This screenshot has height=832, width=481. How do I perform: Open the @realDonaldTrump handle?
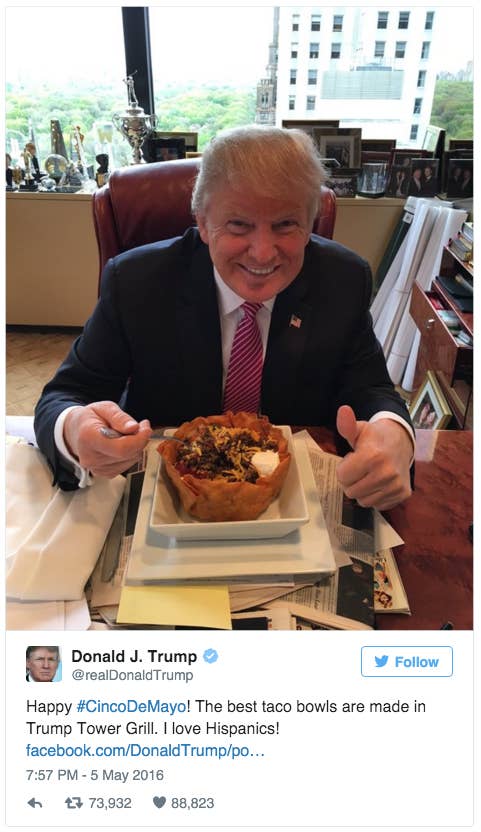point(132,675)
